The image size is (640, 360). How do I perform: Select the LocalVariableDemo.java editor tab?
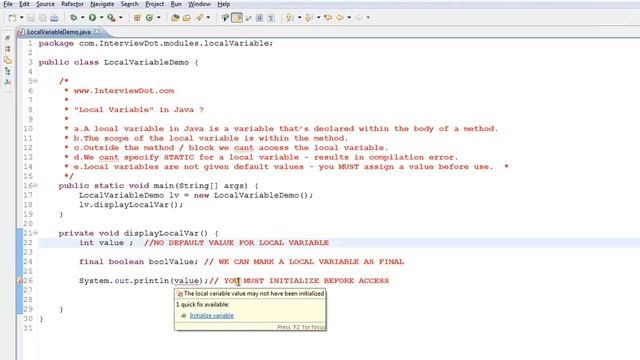59,32
